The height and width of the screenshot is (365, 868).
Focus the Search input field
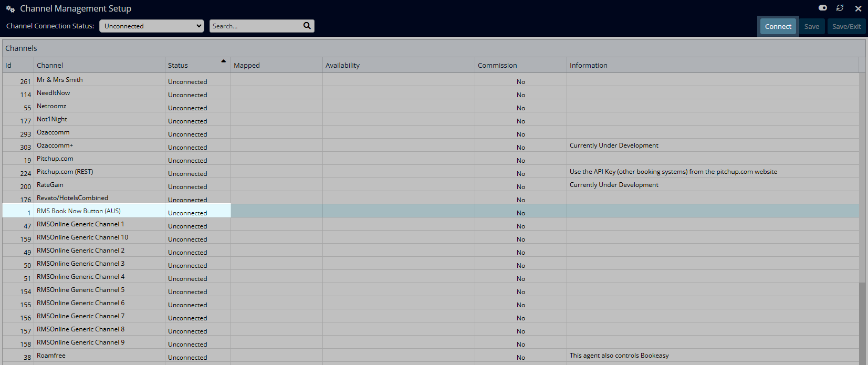tap(256, 26)
